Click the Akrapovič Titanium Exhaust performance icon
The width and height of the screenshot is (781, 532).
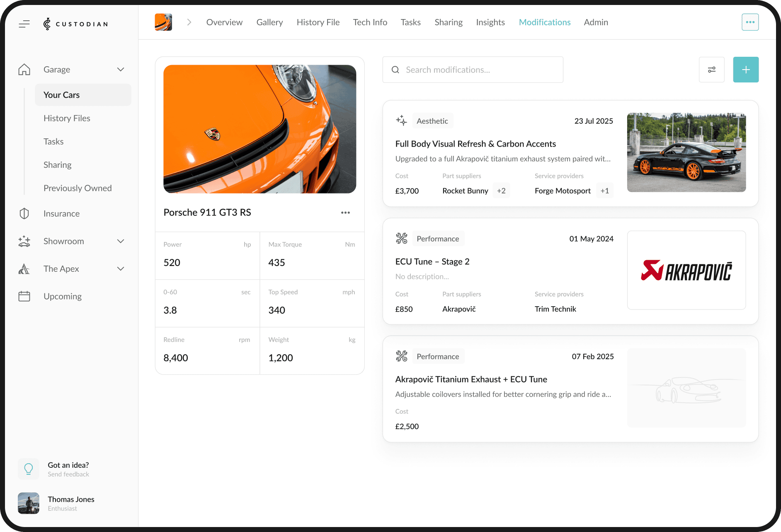pos(401,356)
